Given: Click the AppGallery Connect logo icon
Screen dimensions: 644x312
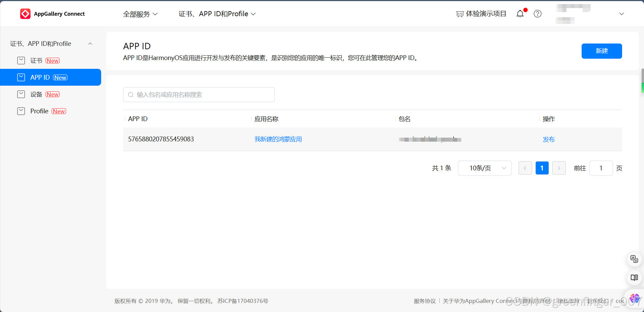Looking at the screenshot, I should coord(25,14).
